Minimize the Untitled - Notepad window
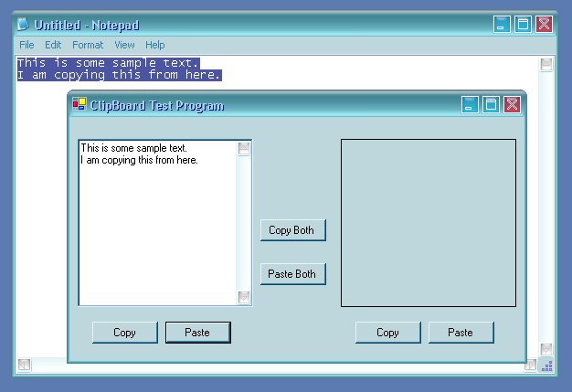Viewport: 572px width, 392px height. (x=502, y=25)
